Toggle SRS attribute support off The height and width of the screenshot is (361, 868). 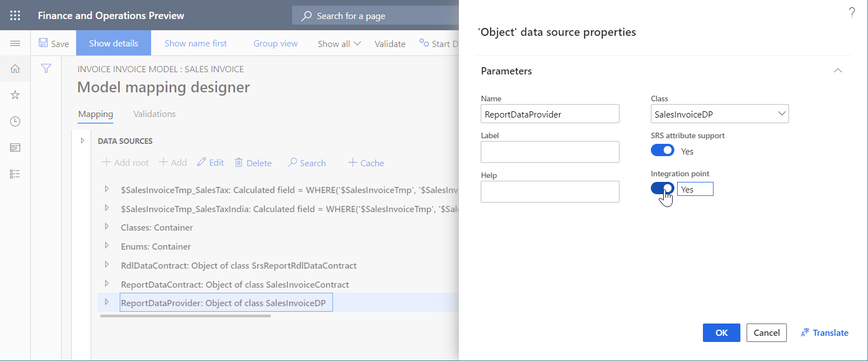coord(663,150)
